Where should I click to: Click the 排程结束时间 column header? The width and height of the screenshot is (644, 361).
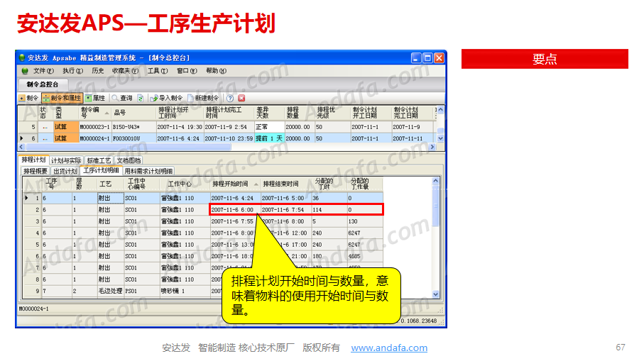coord(286,184)
